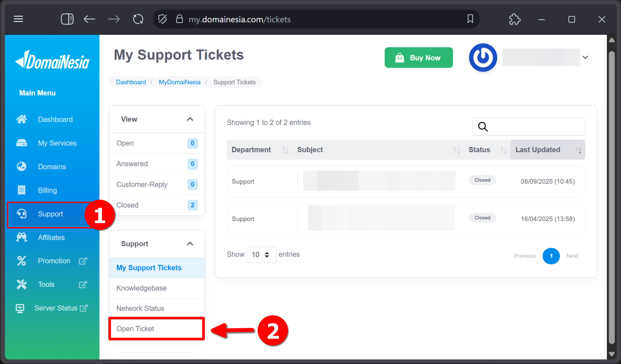Viewport: 621px width, 364px height.
Task: Open the Show 10 entries dropdown
Action: coord(261,254)
